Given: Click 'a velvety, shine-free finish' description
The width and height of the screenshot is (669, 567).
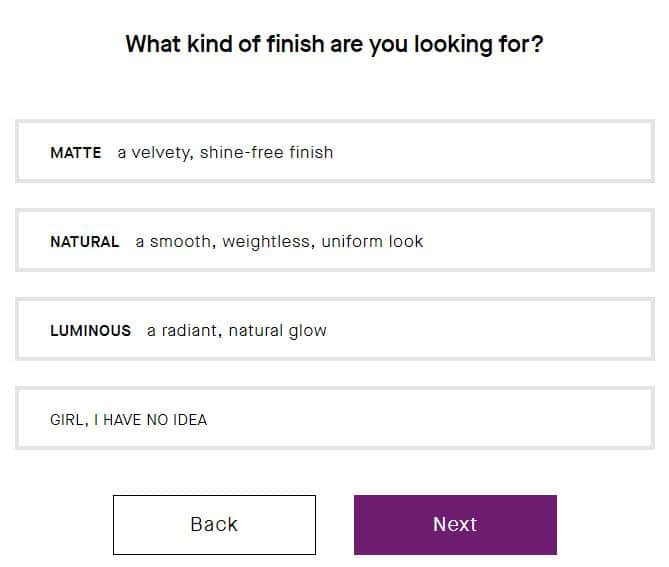Looking at the screenshot, I should tap(225, 153).
